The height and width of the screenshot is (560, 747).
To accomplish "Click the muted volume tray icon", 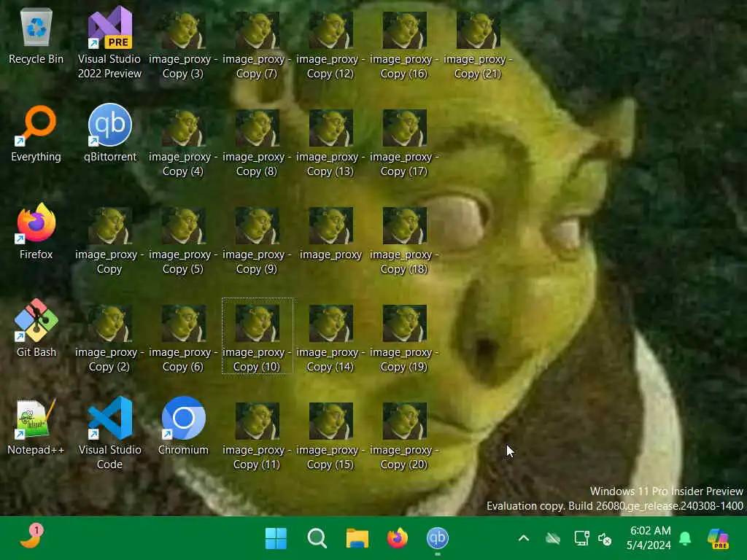I will 605,539.
